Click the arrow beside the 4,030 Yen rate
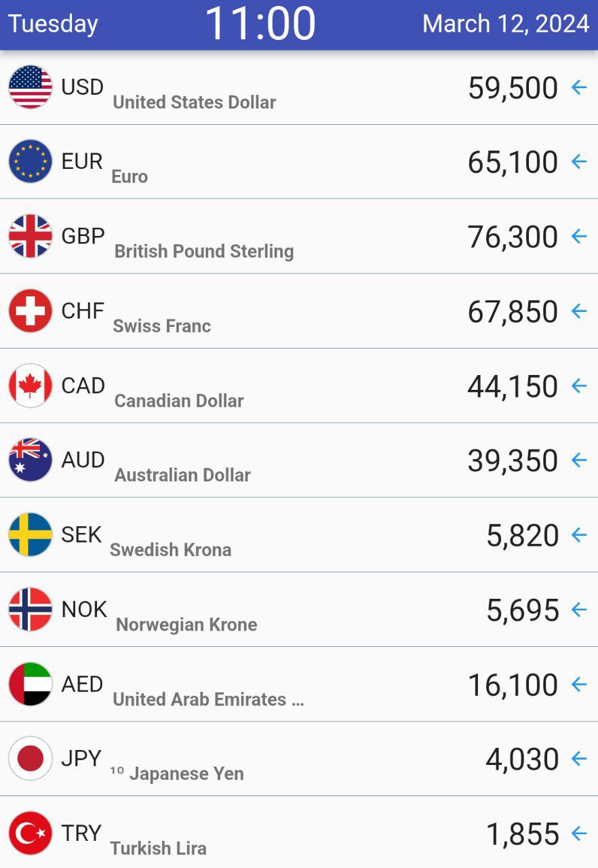598x868 pixels. pyautogui.click(x=579, y=759)
